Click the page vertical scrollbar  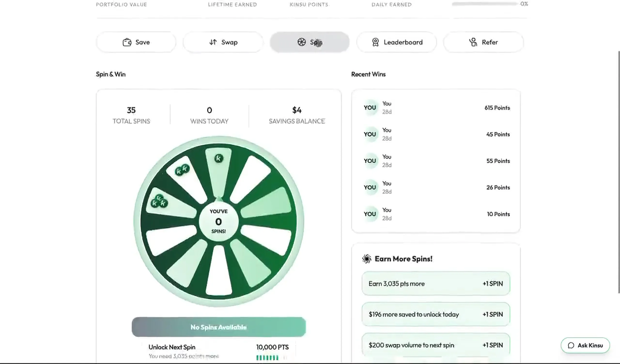point(619,172)
